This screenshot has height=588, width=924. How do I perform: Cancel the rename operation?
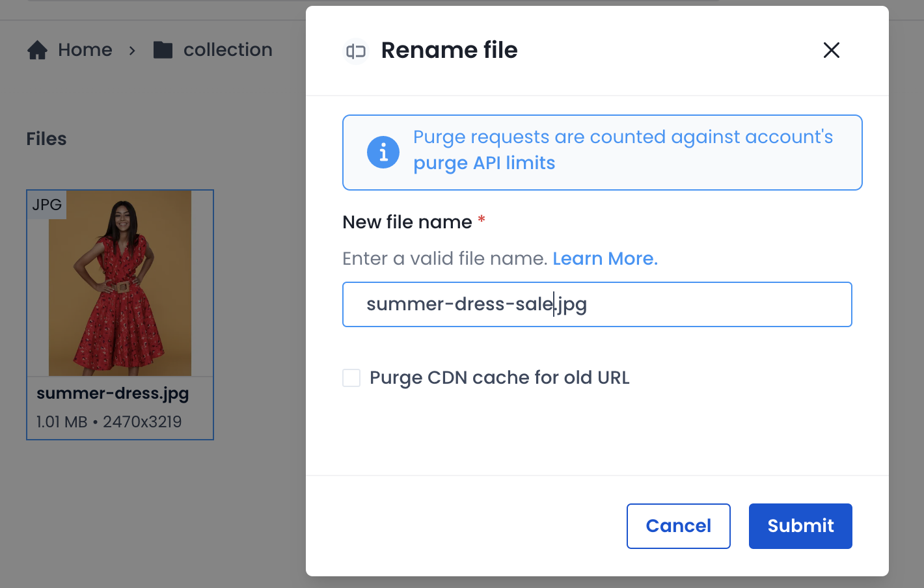678,526
